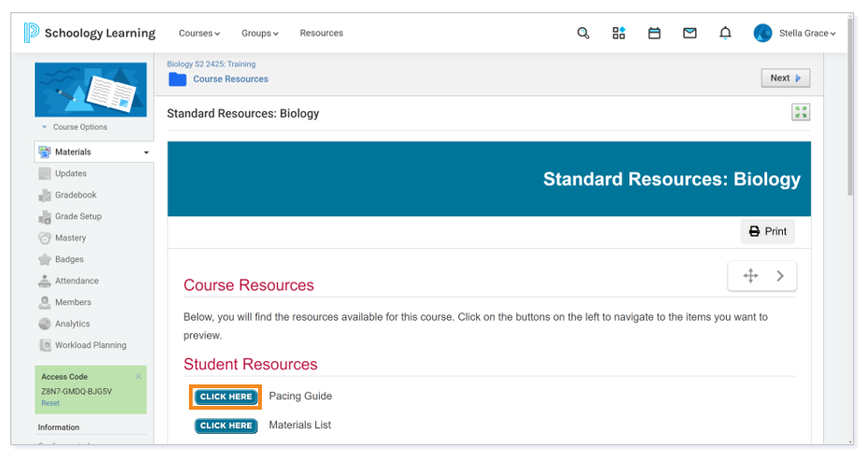Open the Stella Grace account menu
Screen dimensions: 868x463
(x=795, y=34)
